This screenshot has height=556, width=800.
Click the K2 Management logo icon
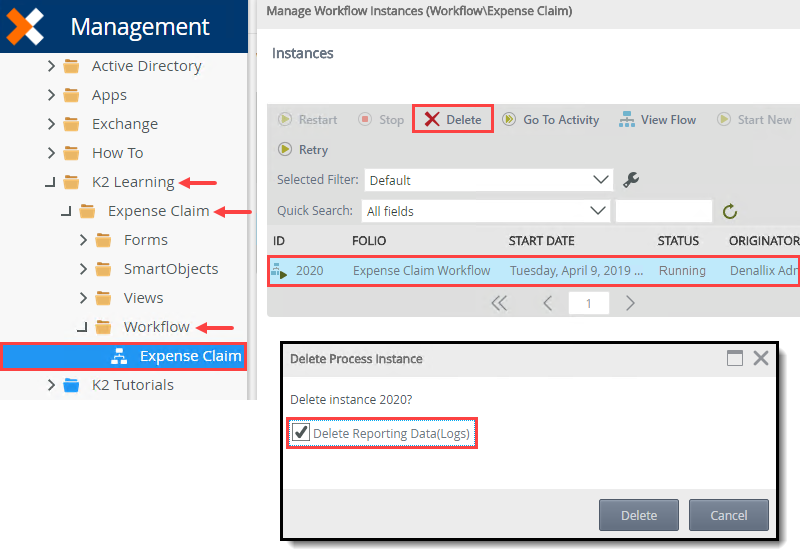24,27
